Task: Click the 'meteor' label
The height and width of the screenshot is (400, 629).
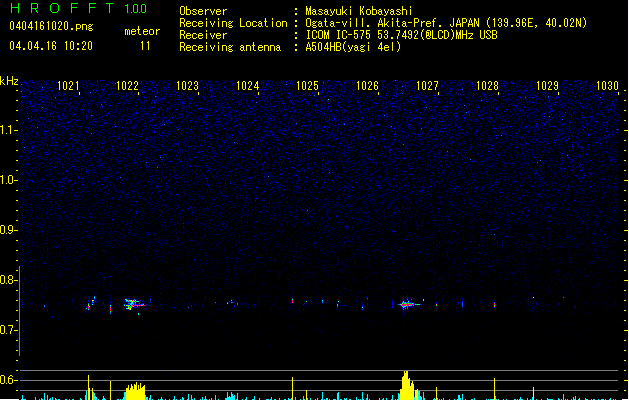Action: tap(142, 31)
